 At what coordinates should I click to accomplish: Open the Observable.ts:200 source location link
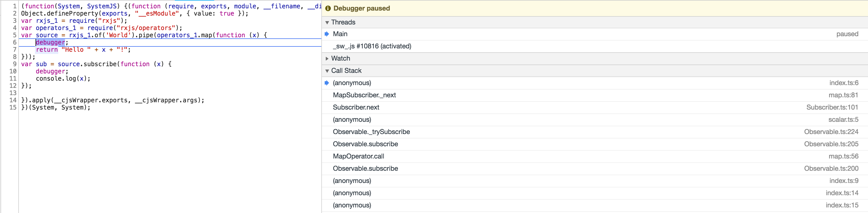pyautogui.click(x=831, y=169)
